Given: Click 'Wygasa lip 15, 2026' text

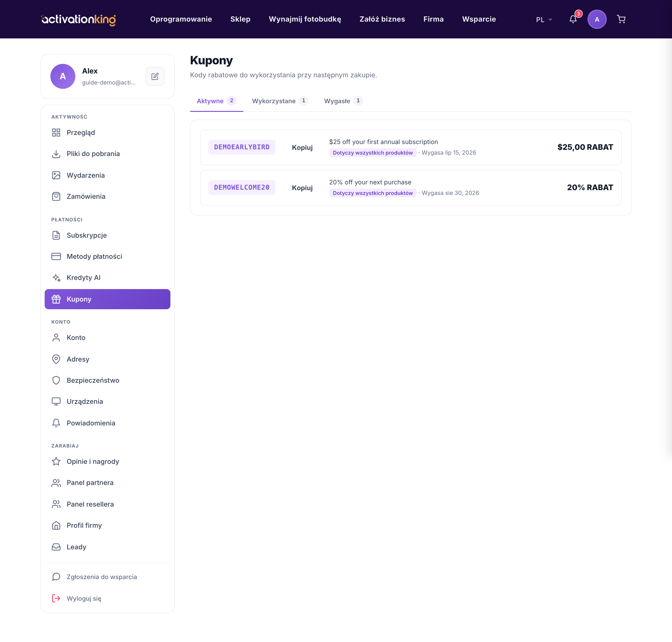Looking at the screenshot, I should click(449, 153).
